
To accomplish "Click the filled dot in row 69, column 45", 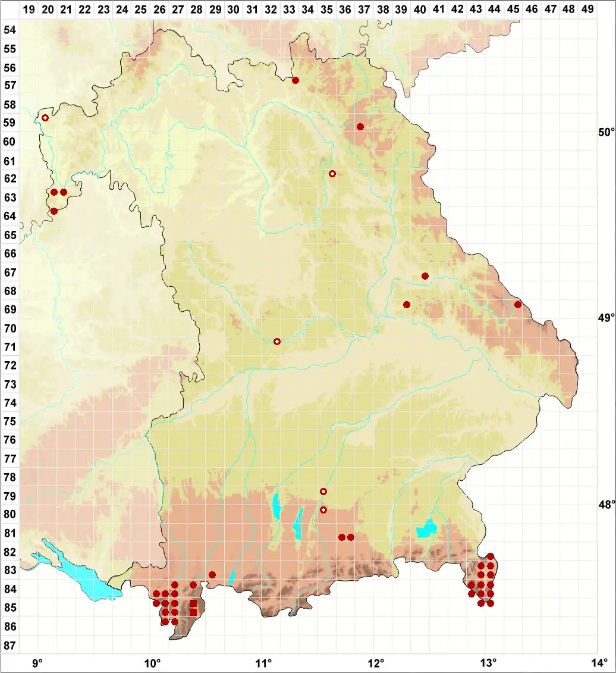I will coord(518,304).
